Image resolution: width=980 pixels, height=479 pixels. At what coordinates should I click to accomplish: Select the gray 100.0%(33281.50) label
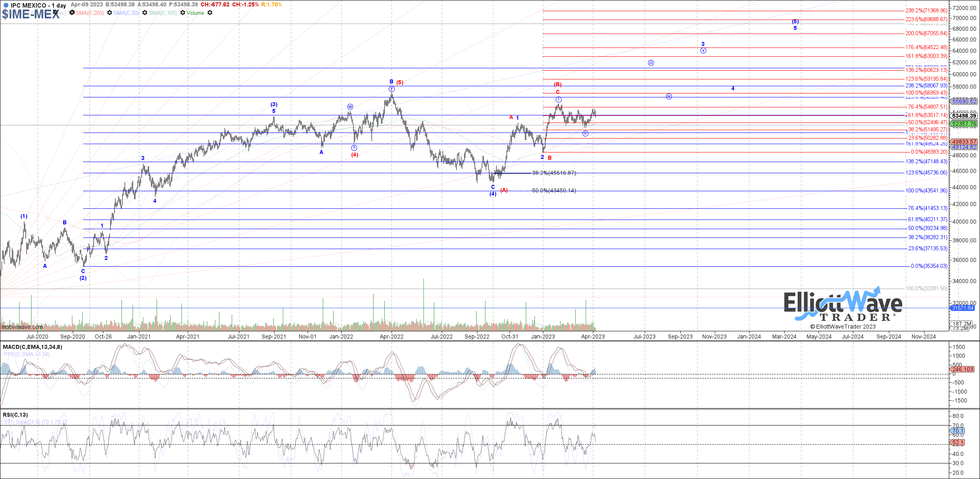click(x=926, y=289)
